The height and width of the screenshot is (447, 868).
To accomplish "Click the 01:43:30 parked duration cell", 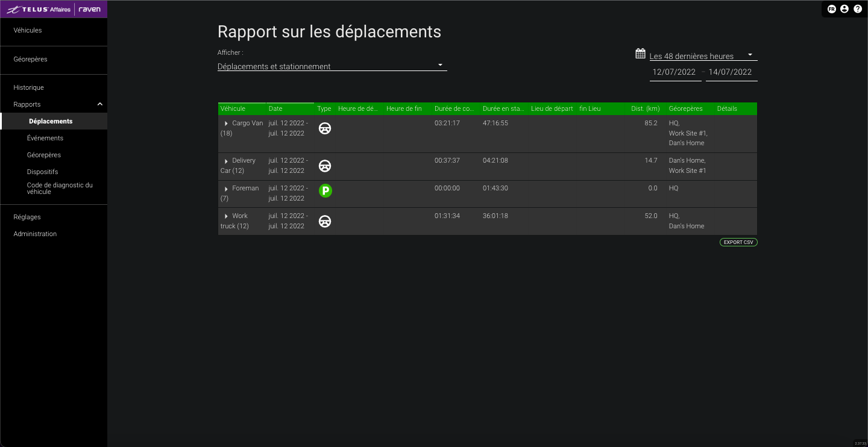I will tap(495, 188).
